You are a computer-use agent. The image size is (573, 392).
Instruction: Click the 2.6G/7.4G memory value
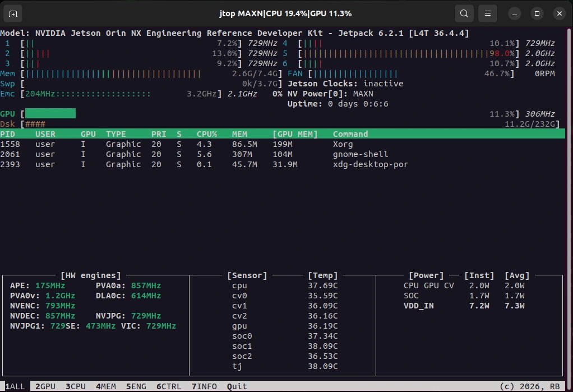pyautogui.click(x=255, y=74)
